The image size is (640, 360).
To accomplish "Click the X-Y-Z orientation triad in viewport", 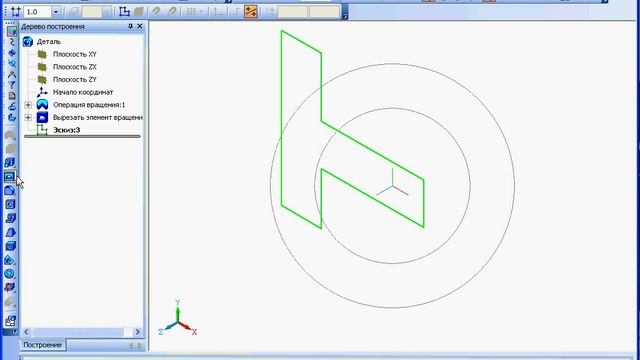I will [x=178, y=318].
